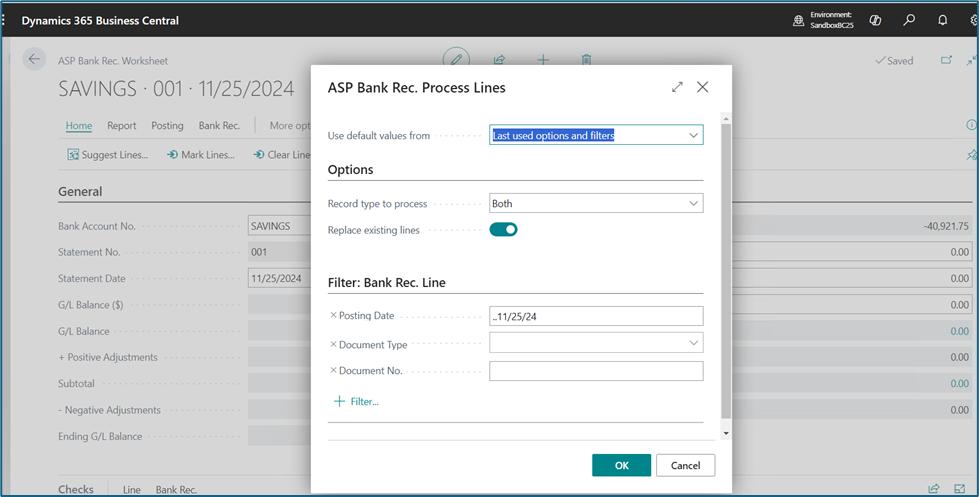Open the Report menu
The height and width of the screenshot is (497, 979).
(x=121, y=125)
